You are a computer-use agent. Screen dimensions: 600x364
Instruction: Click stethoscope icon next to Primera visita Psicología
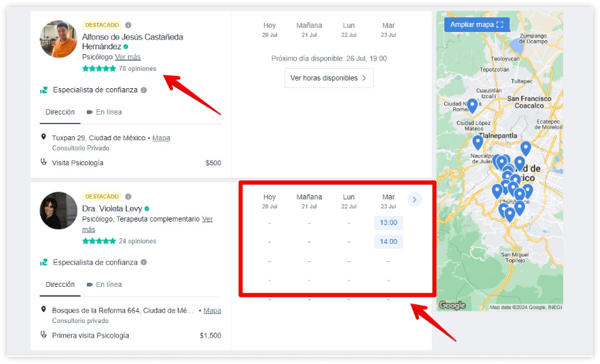[x=44, y=335]
